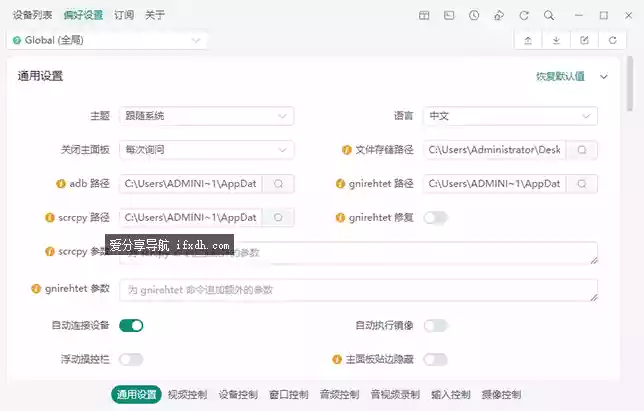The image size is (644, 411).
Task: Switch to the 设备列表 tab
Action: 32,15
